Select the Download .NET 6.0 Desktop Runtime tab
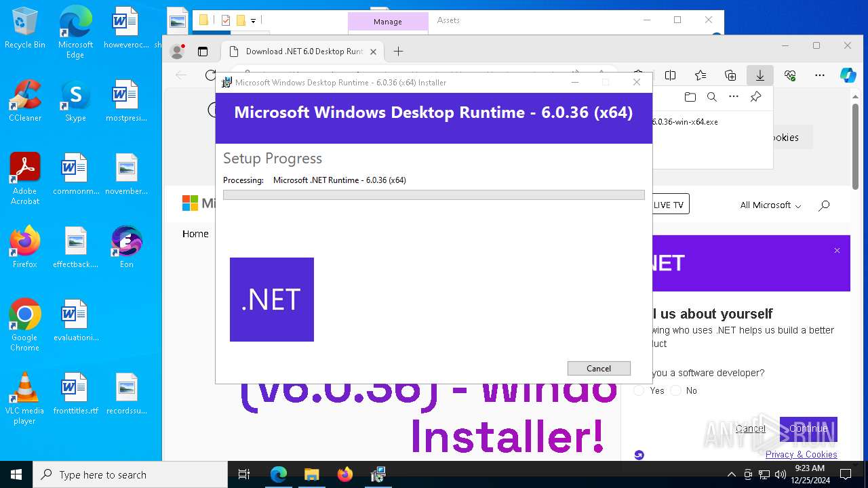868x488 pixels. [302, 52]
